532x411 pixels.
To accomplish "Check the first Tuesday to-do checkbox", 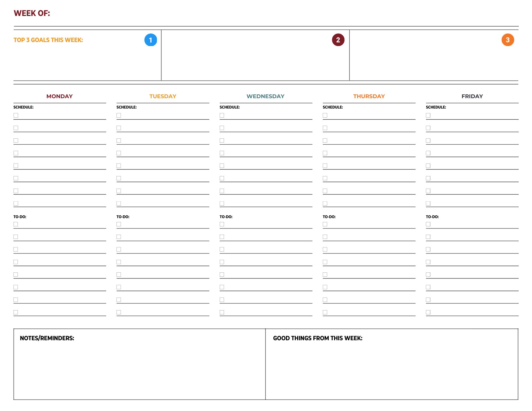I will tap(119, 225).
